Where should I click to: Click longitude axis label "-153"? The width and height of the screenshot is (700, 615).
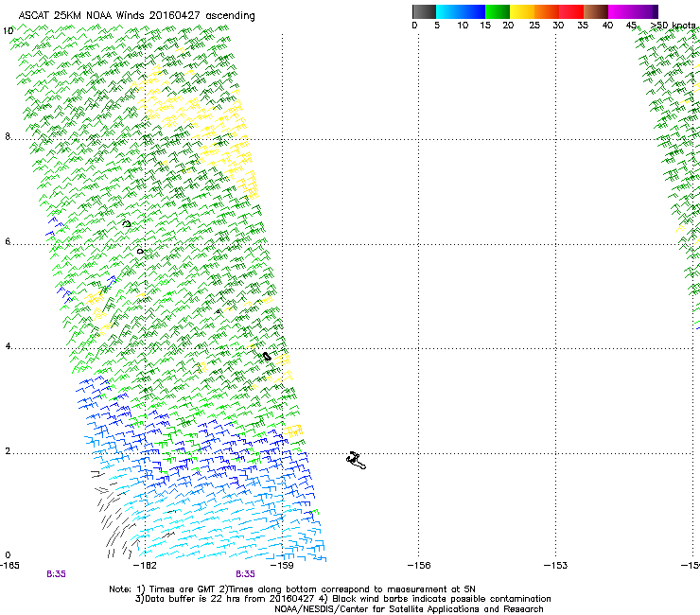point(556,566)
